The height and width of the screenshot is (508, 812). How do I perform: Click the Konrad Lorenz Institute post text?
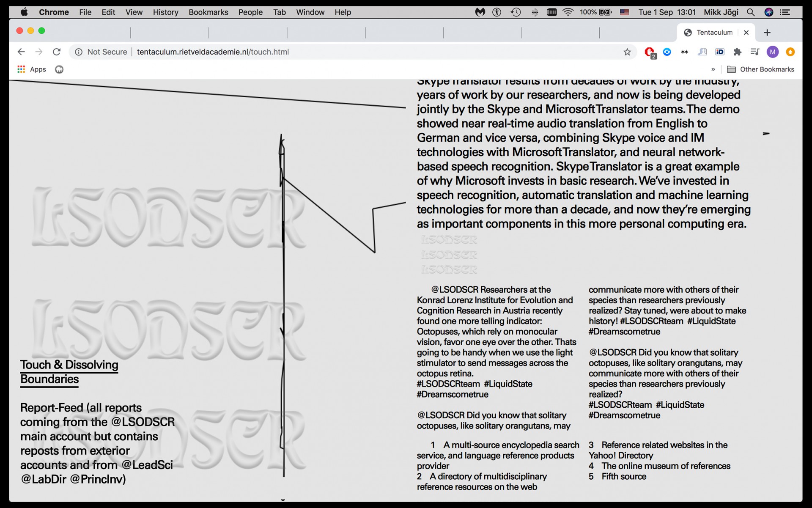[x=496, y=342]
